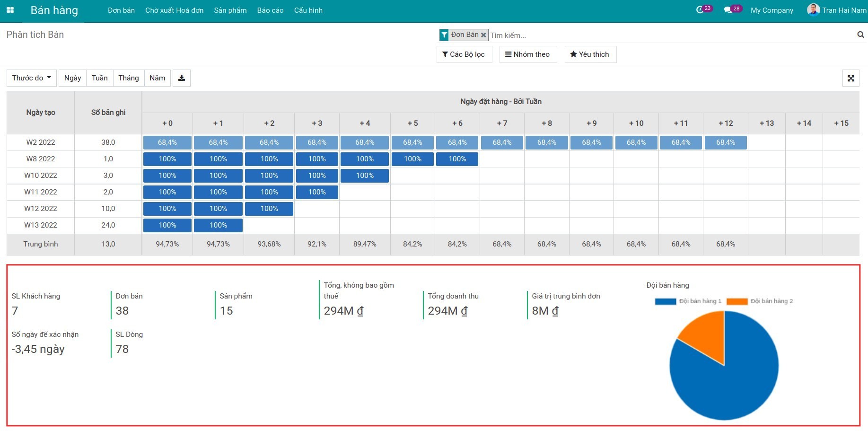868x431 pixels.
Task: Expand the view with the fullscreen icon
Action: click(851, 79)
